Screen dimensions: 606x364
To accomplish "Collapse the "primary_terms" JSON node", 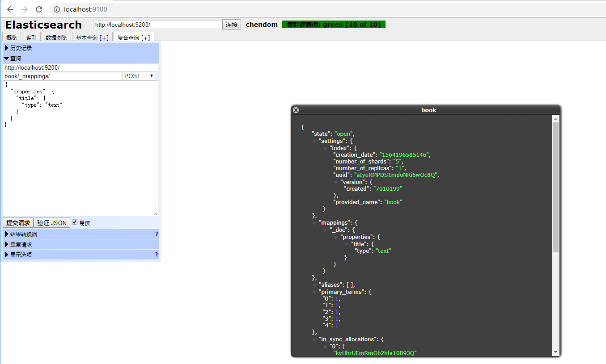I will [314, 292].
